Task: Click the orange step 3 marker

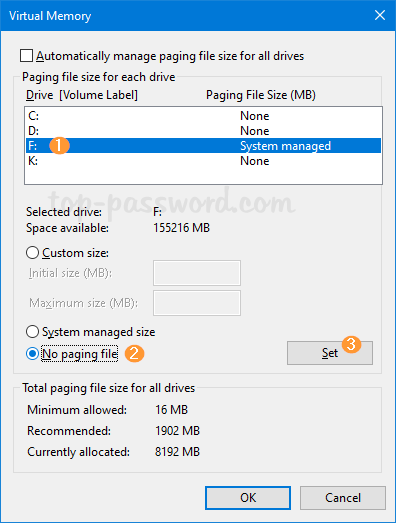Action: [x=351, y=344]
